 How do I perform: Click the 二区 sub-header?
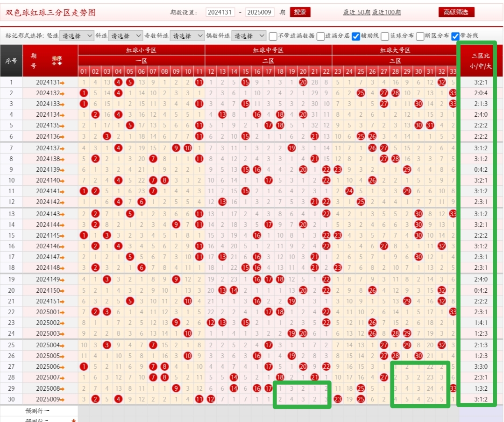tap(268, 61)
